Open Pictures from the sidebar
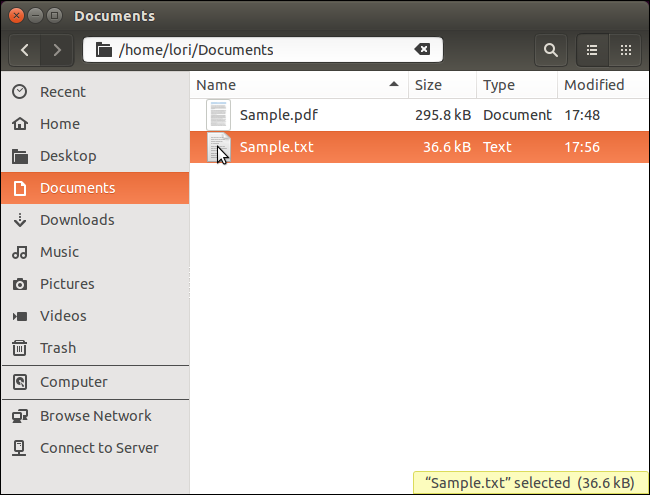Viewport: 650px width, 495px height. (x=66, y=284)
